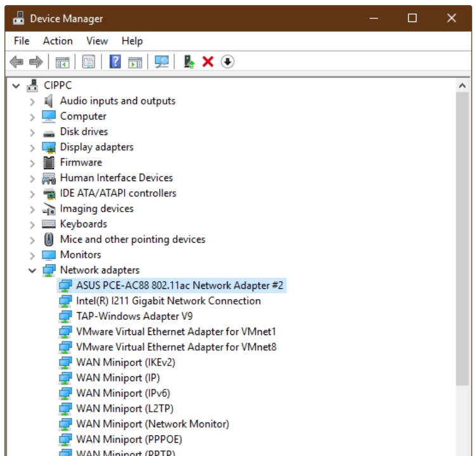This screenshot has width=476, height=456.
Task: Open the Properties toolbar icon
Action: coord(89,61)
